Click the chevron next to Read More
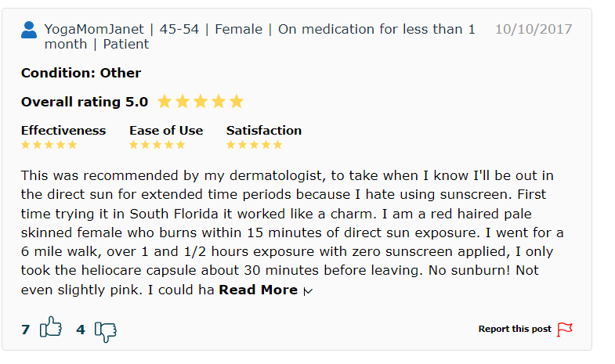The height and width of the screenshot is (364, 615). pyautogui.click(x=309, y=291)
